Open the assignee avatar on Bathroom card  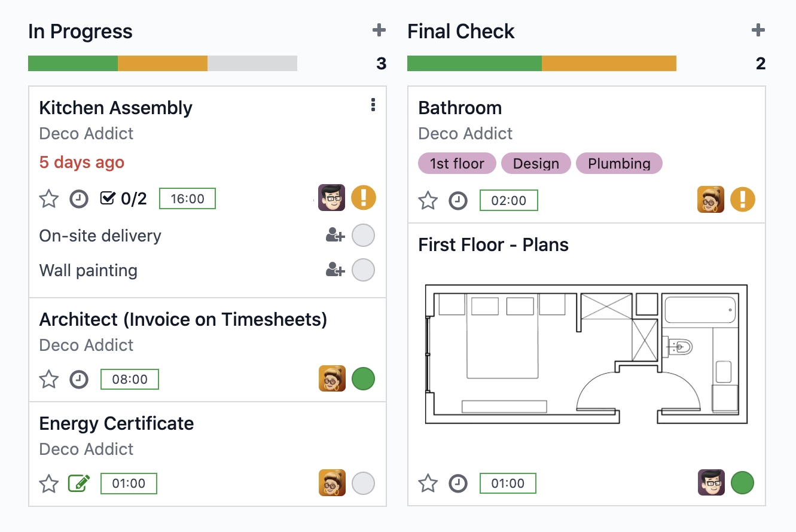pos(710,199)
